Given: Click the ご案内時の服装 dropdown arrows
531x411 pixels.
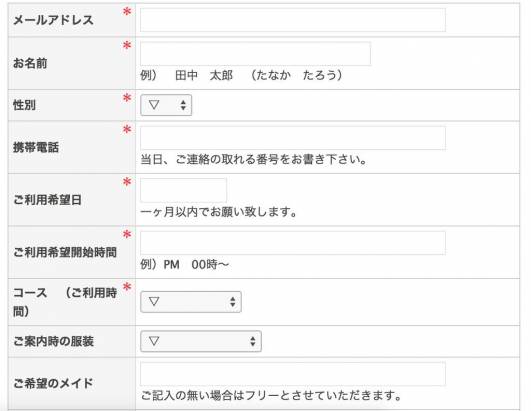Looking at the screenshot, I should click(253, 341).
